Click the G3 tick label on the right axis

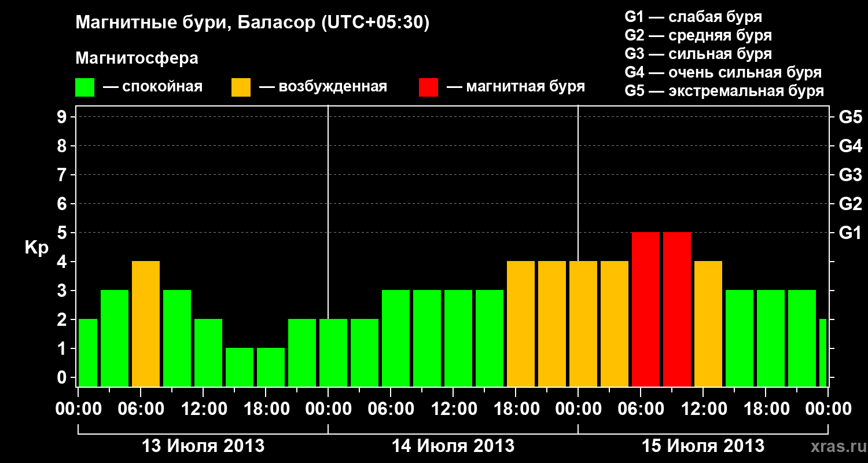coord(850,175)
